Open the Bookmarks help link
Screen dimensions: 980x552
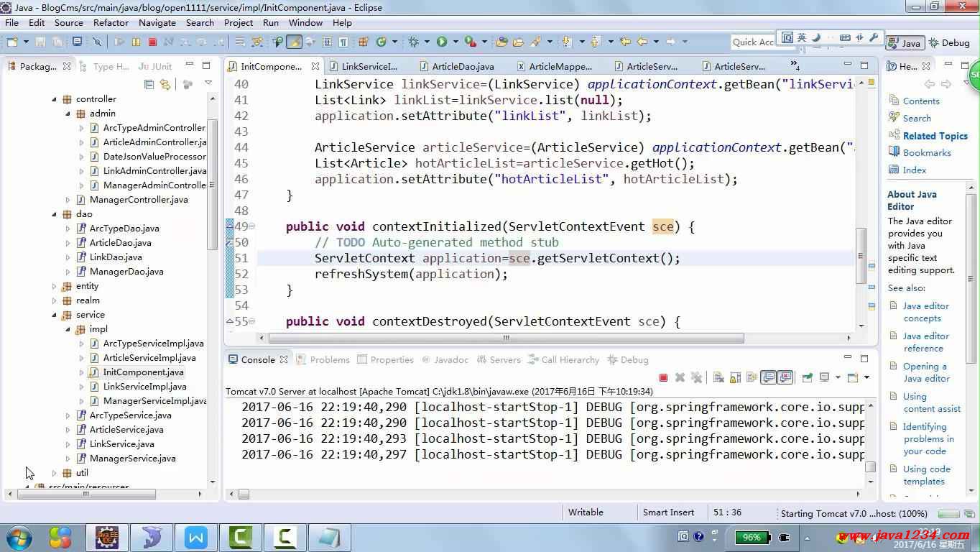click(x=927, y=153)
